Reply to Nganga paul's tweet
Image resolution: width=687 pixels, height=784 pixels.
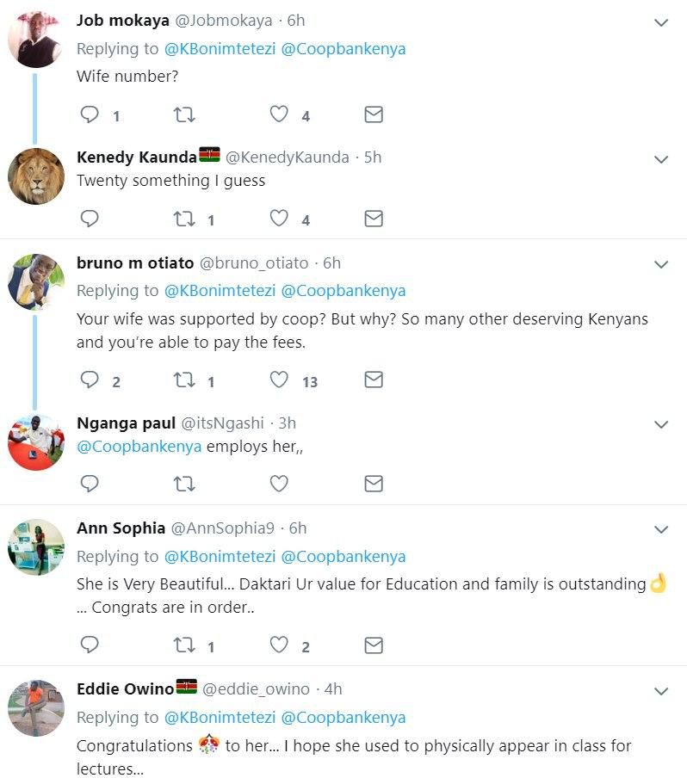point(90,484)
